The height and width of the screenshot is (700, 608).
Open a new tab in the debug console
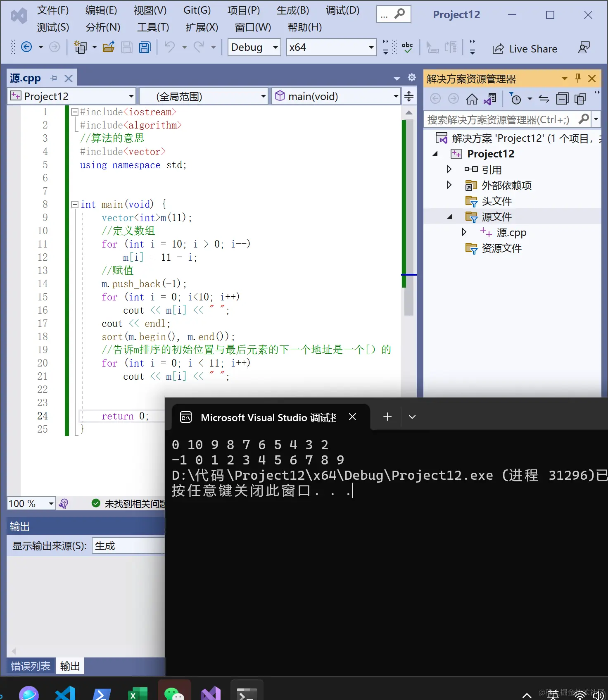387,417
